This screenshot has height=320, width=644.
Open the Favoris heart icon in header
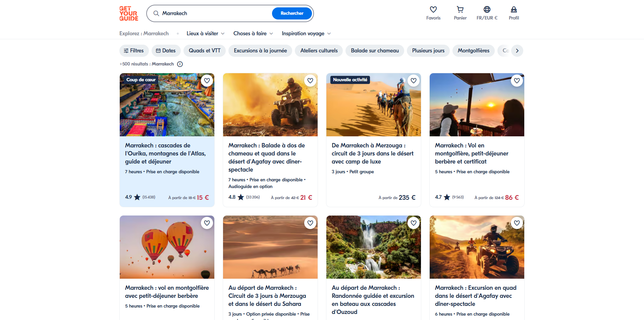433,9
